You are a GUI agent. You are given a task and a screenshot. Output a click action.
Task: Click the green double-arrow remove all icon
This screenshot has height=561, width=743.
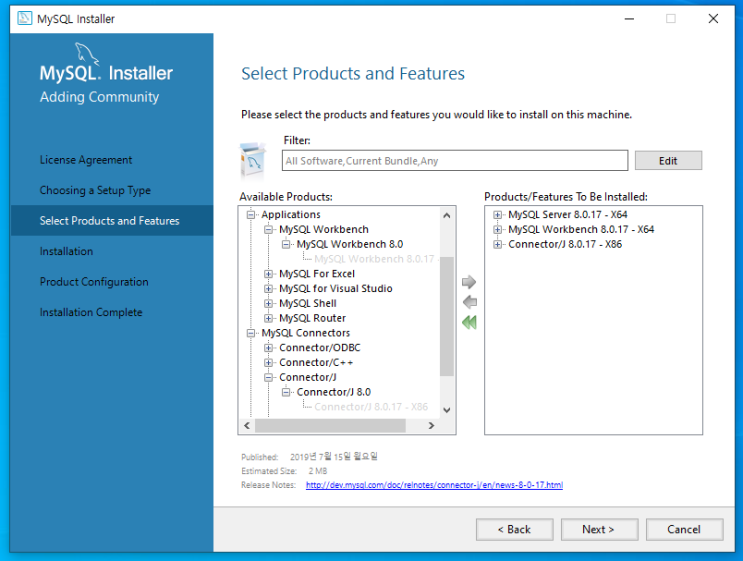pyautogui.click(x=469, y=322)
